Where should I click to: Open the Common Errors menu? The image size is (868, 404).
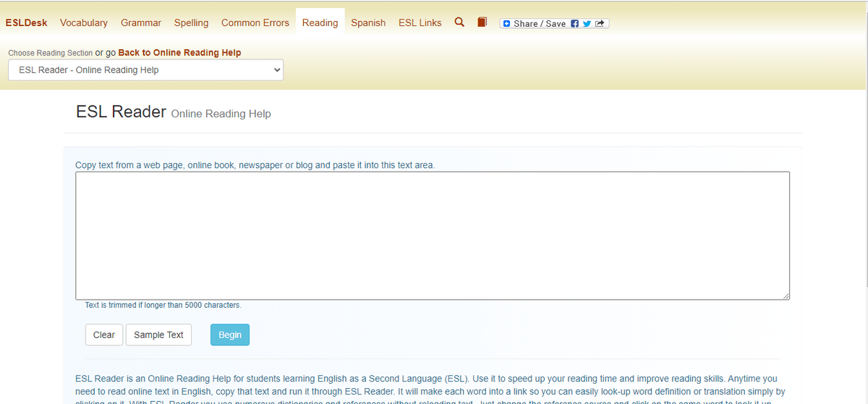tap(255, 22)
